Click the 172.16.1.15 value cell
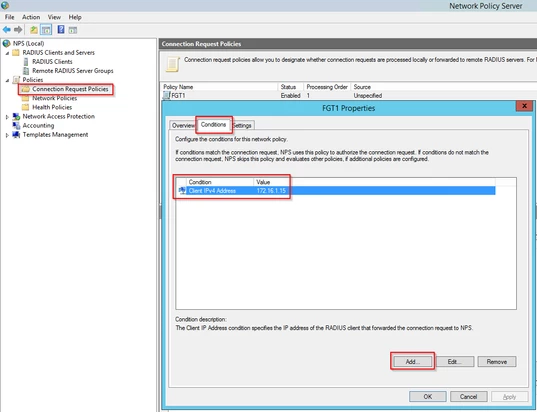Image resolution: width=537 pixels, height=412 pixels. [x=271, y=191]
